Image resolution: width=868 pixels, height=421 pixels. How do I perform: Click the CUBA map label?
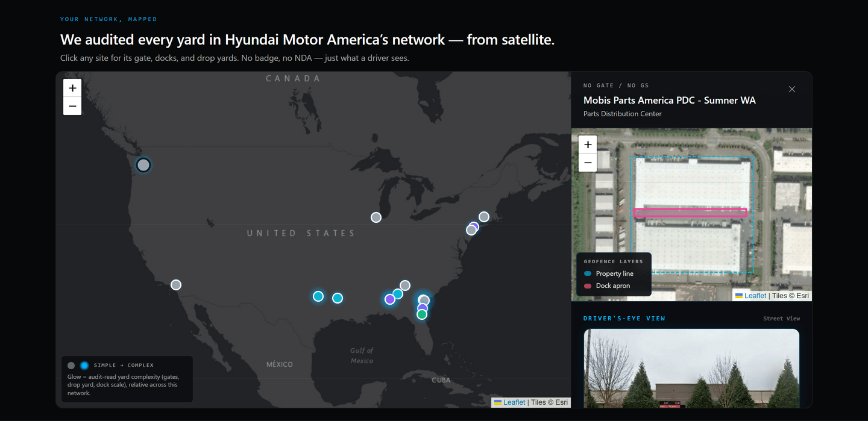441,380
